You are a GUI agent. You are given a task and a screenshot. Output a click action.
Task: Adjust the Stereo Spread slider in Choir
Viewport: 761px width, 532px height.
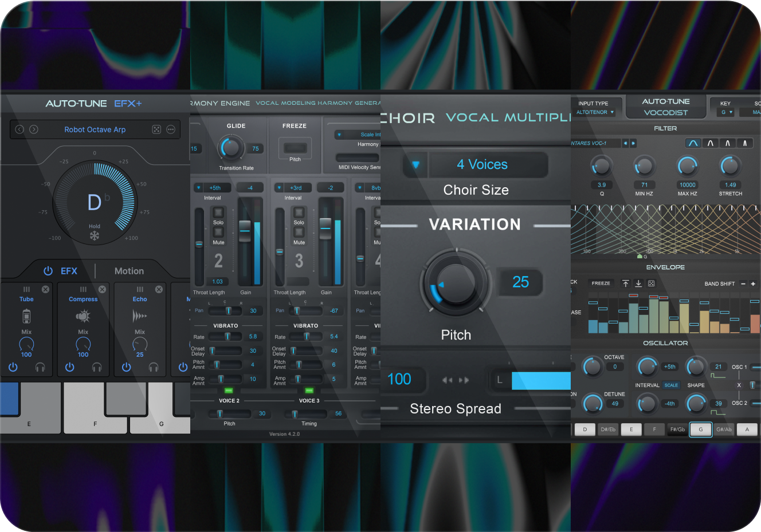coord(541,380)
